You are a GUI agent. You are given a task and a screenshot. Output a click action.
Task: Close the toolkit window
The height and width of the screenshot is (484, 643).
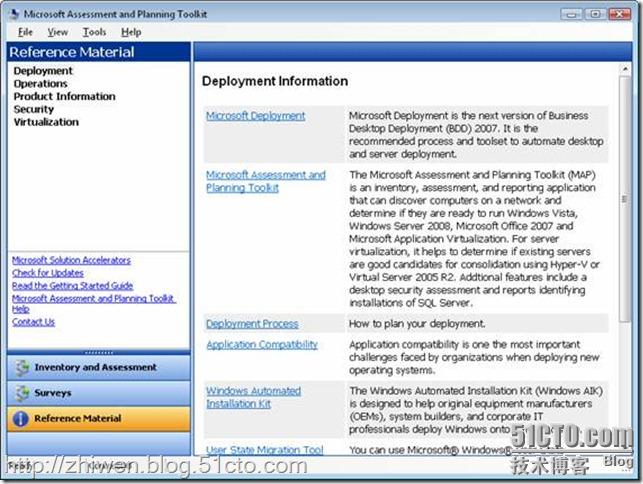click(619, 15)
